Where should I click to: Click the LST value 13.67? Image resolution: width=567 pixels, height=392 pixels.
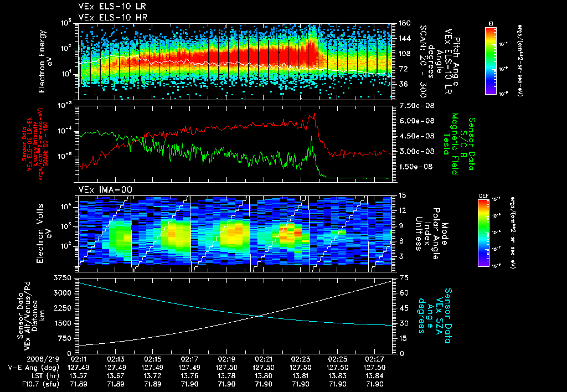point(115,376)
